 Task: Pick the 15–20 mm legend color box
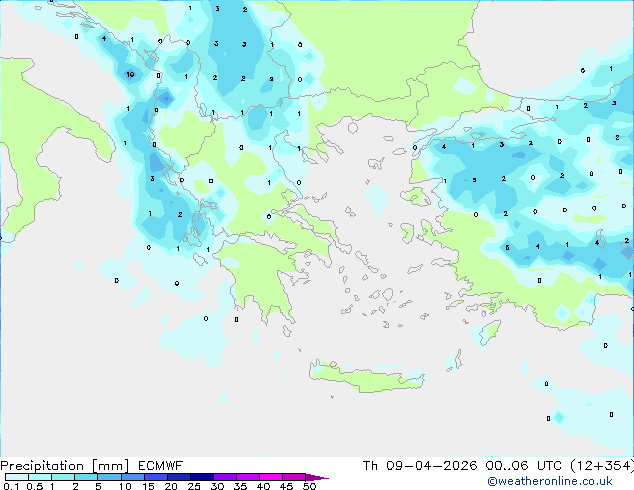pyautogui.click(x=155, y=477)
